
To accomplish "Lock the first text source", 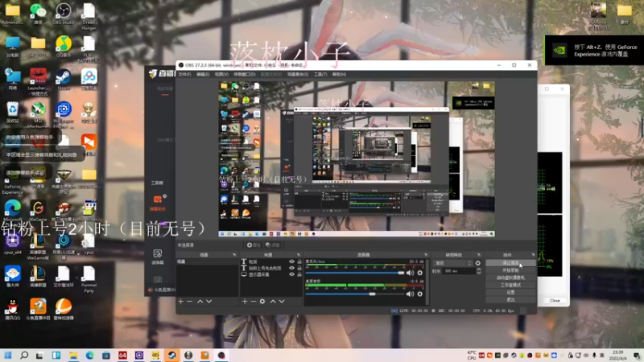I will tap(299, 261).
